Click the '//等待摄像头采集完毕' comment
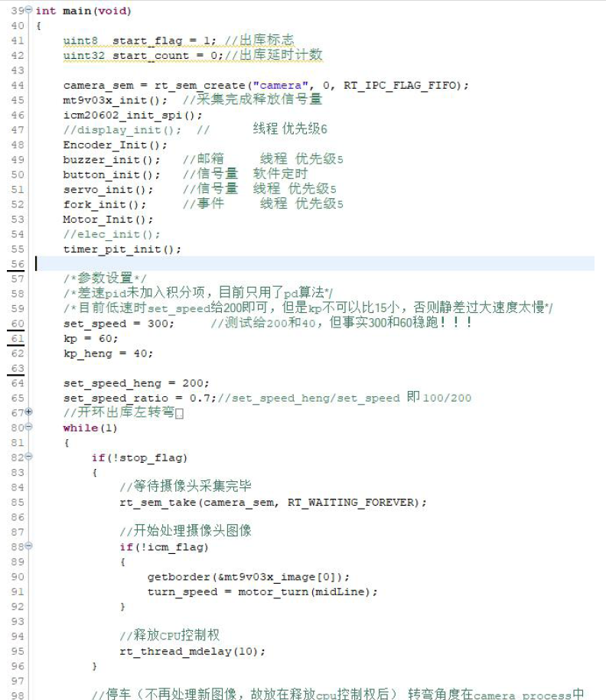The height and width of the screenshot is (700, 606). (x=185, y=487)
